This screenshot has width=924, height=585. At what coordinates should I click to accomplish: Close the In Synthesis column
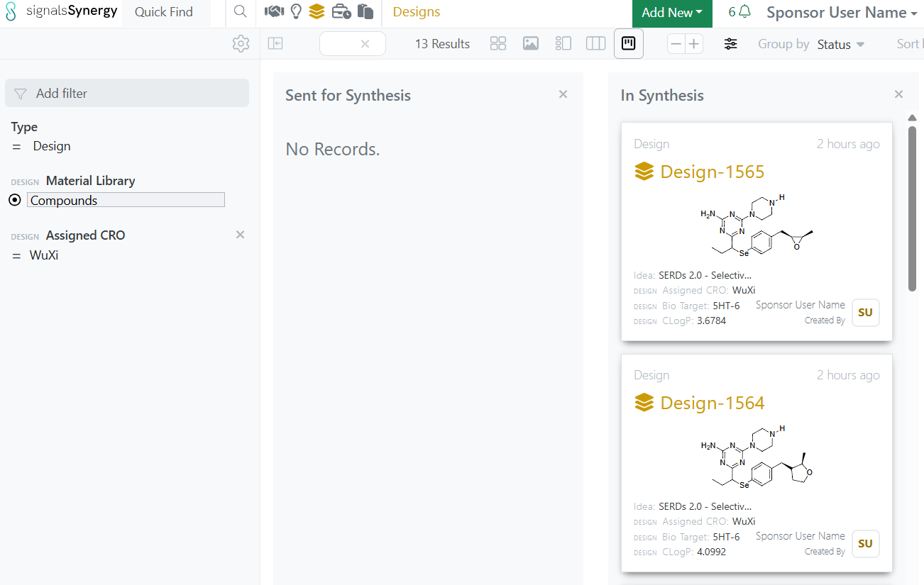[x=898, y=94]
